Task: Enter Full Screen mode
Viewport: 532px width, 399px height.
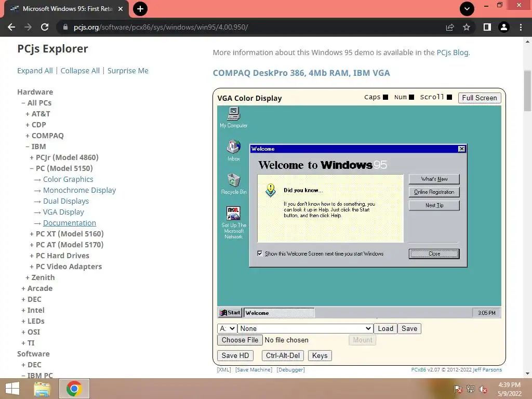Action: [x=480, y=98]
